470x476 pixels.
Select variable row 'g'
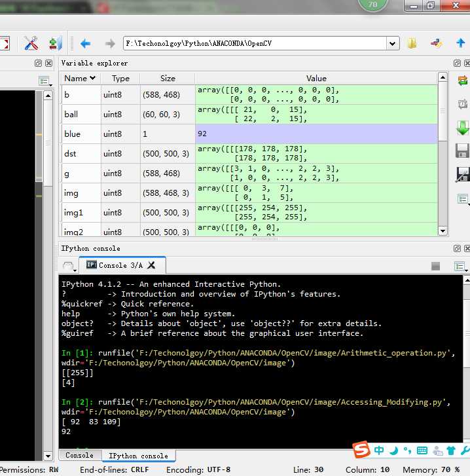click(249, 174)
